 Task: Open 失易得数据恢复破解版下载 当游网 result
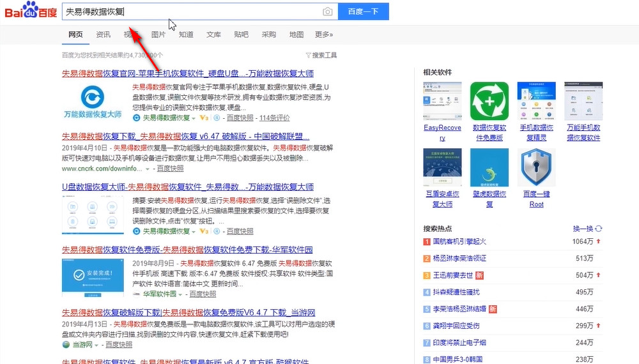pyautogui.click(x=189, y=313)
